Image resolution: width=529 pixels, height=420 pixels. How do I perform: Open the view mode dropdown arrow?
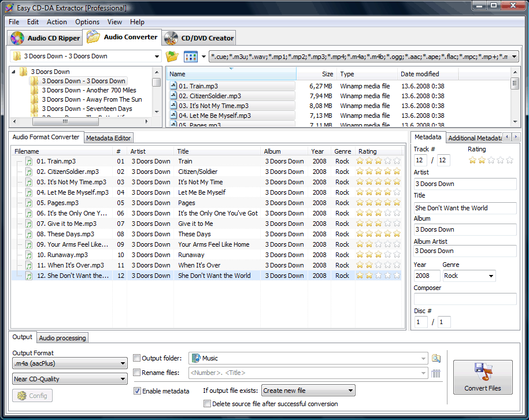[x=204, y=56]
